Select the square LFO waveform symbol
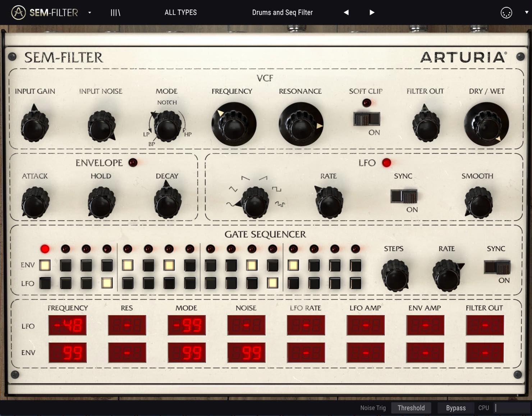 click(276, 189)
